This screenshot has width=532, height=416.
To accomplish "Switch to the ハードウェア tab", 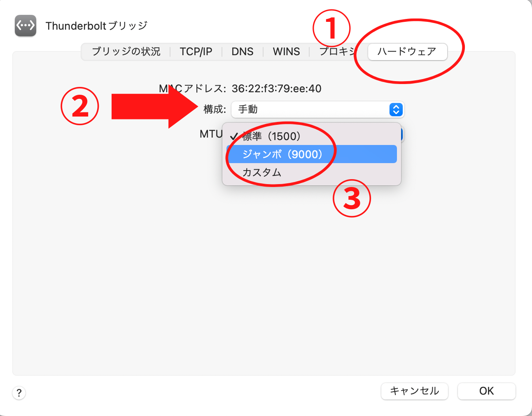I will (x=407, y=51).
